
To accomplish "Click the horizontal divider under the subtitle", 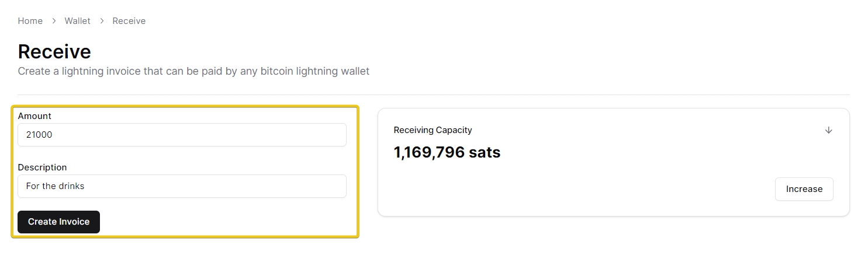I will [434, 95].
